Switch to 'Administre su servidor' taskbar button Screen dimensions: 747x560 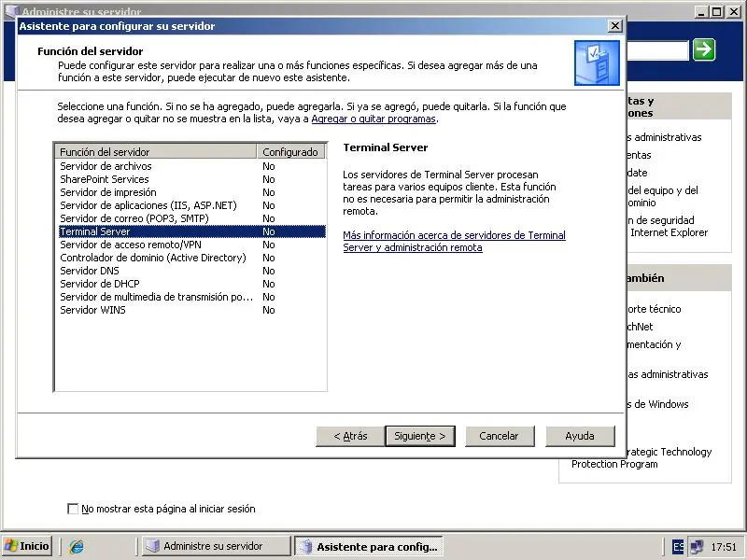point(216,546)
